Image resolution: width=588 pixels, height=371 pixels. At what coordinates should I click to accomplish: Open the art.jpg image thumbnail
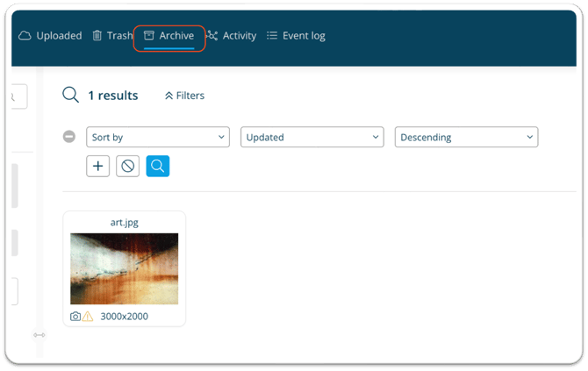[124, 268]
